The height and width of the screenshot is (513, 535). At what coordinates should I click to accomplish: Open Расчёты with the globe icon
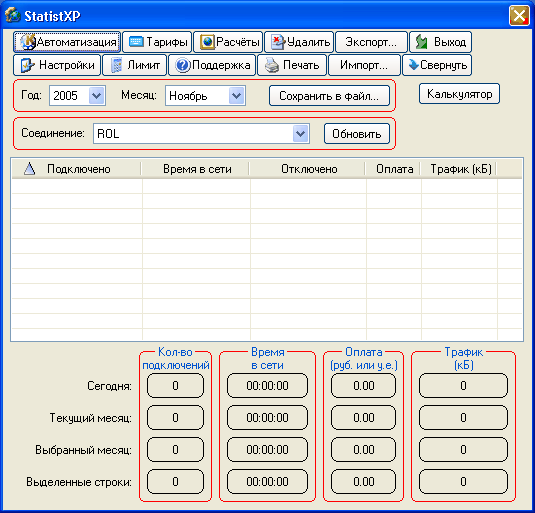click(228, 42)
